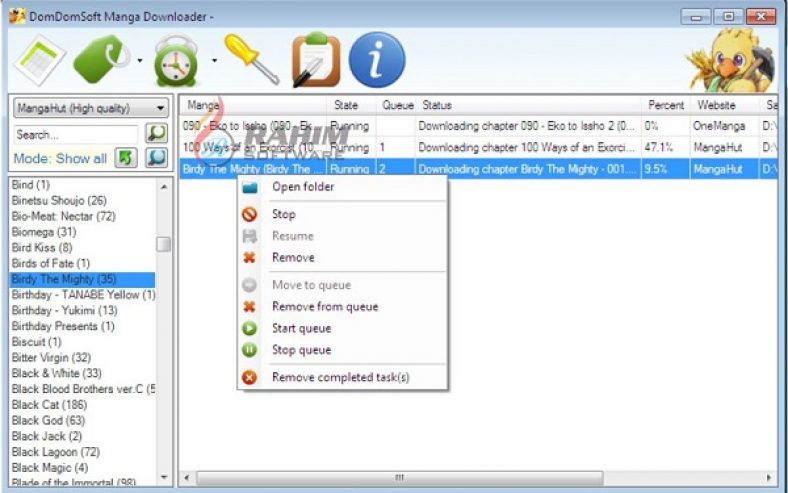Sort by the Queue column header
The height and width of the screenshot is (493, 788).
[x=397, y=105]
